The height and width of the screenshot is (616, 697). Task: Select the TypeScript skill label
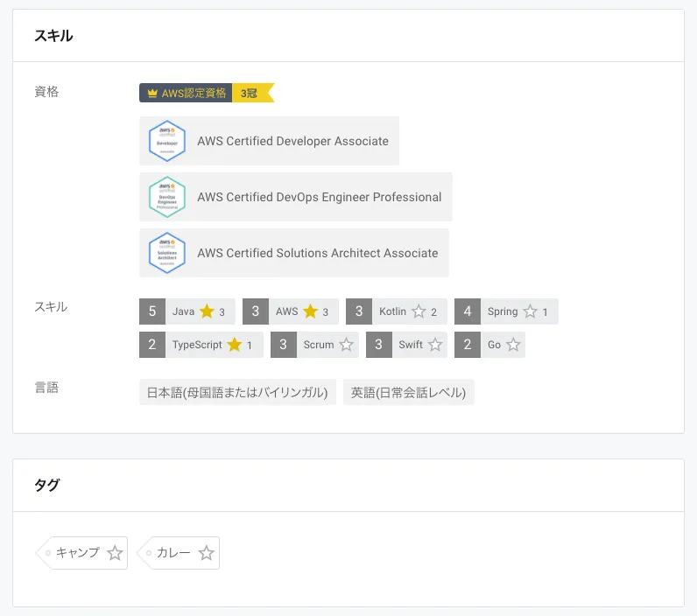point(197,345)
